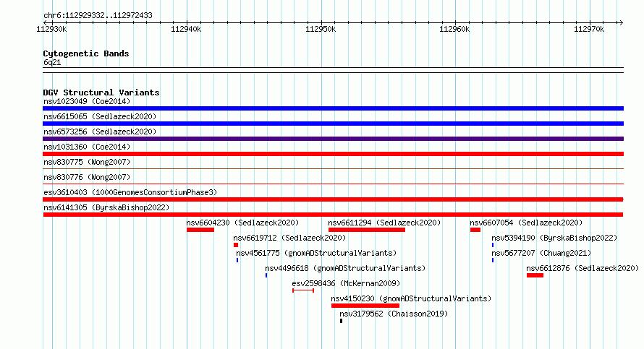This screenshot has width=644, height=349.
Task: Select the esv3610403 1000Genomes red bar
Action: pyautogui.click(x=333, y=199)
